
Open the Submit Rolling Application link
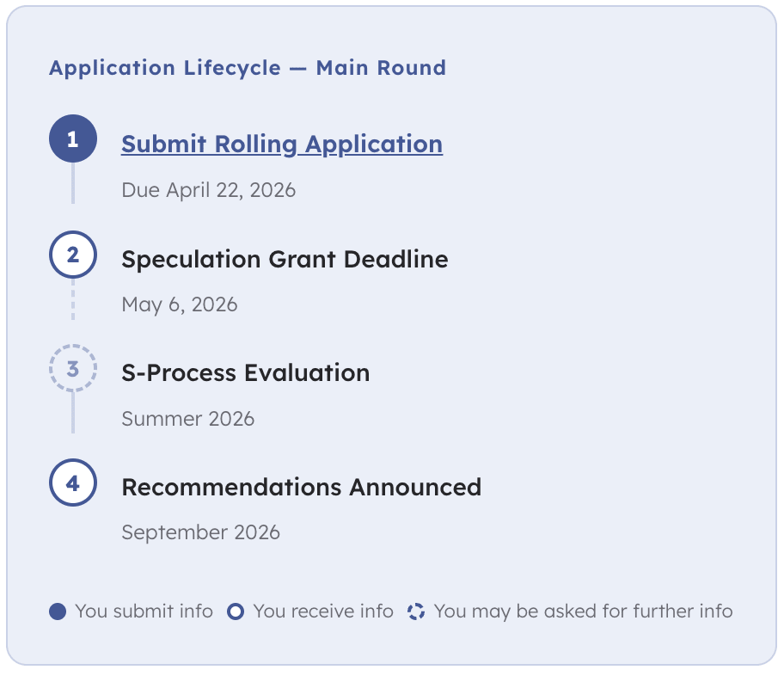pos(281,144)
